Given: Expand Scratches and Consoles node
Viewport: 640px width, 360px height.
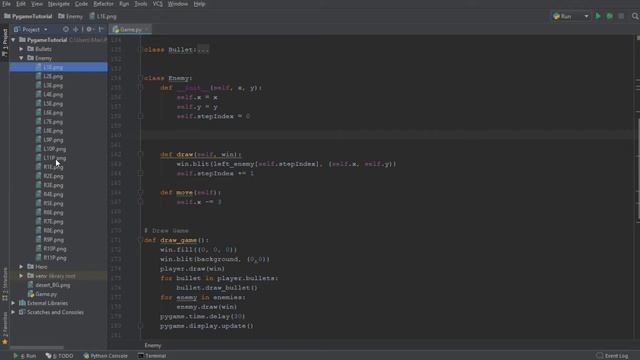Looking at the screenshot, I should point(13,312).
